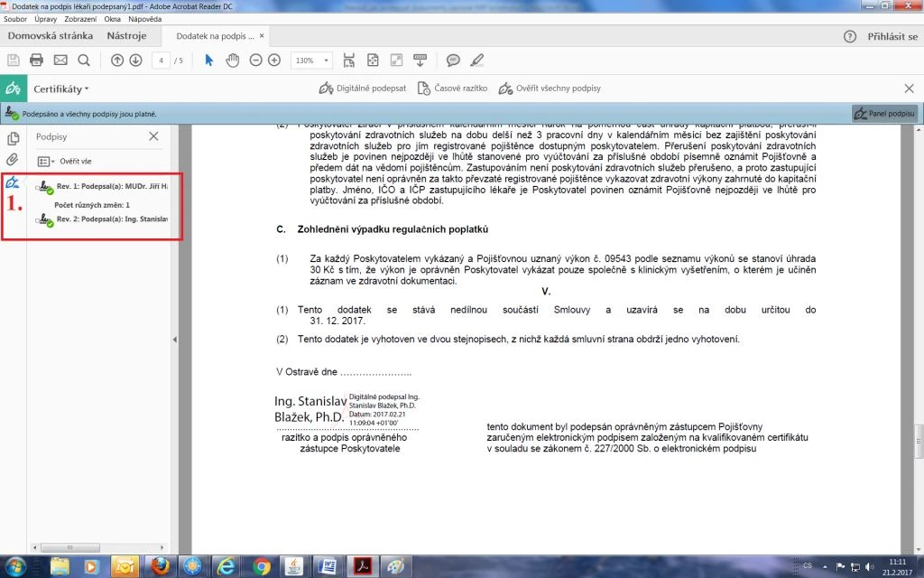This screenshot has width=924, height=578.
Task: Click the Print icon in toolbar
Action: click(37, 61)
